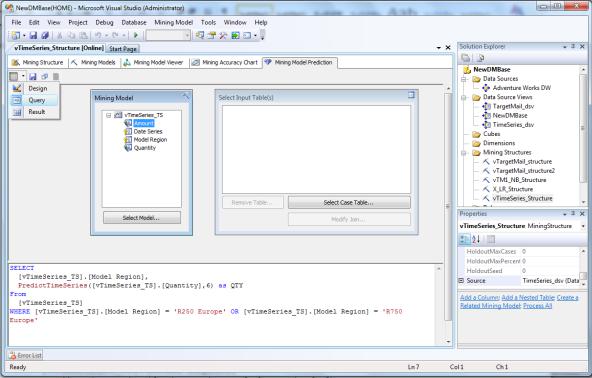Open the File menu
Image resolution: width=592 pixels, height=378 pixels.
(16, 23)
